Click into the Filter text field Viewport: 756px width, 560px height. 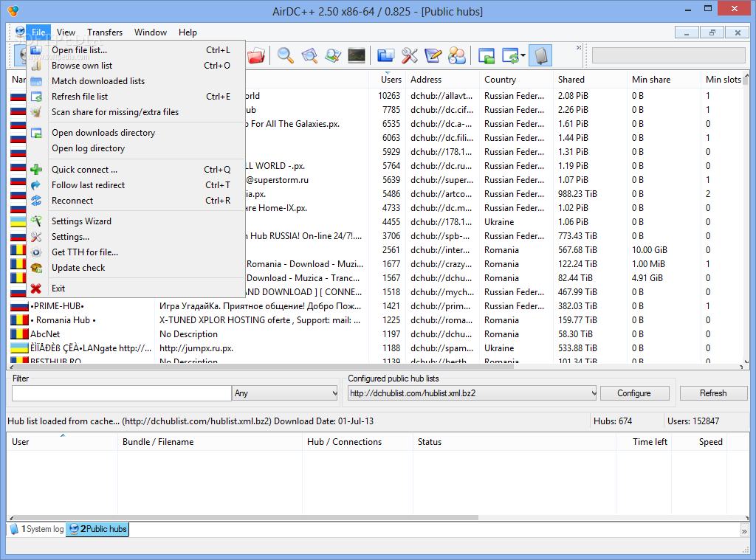point(122,393)
